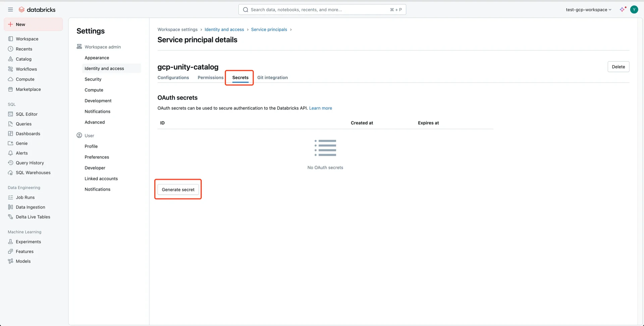Open the Queries icon

pos(10,124)
